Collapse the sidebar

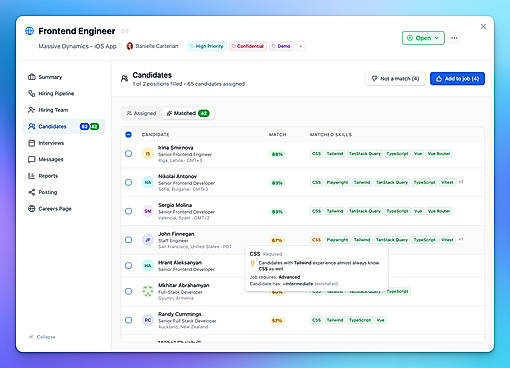42,337
